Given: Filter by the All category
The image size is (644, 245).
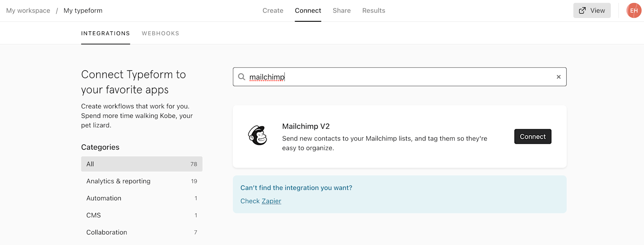Looking at the screenshot, I should 141,164.
